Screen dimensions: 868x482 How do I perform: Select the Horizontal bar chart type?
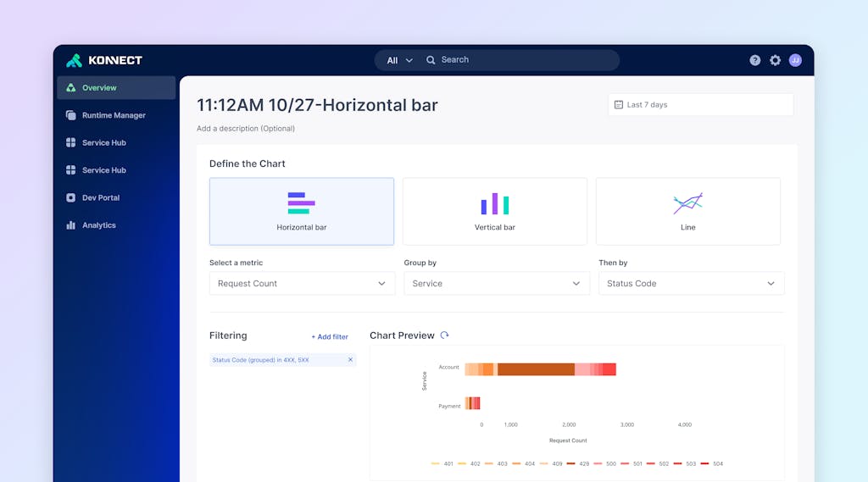pyautogui.click(x=301, y=211)
